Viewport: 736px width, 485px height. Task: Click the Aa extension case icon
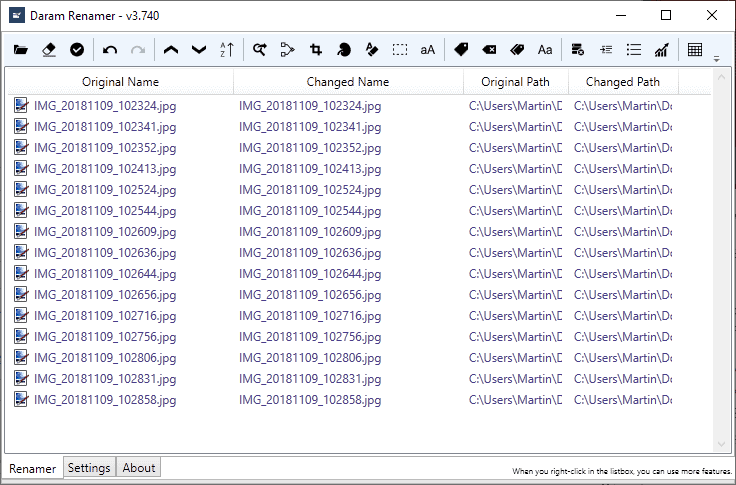point(545,49)
